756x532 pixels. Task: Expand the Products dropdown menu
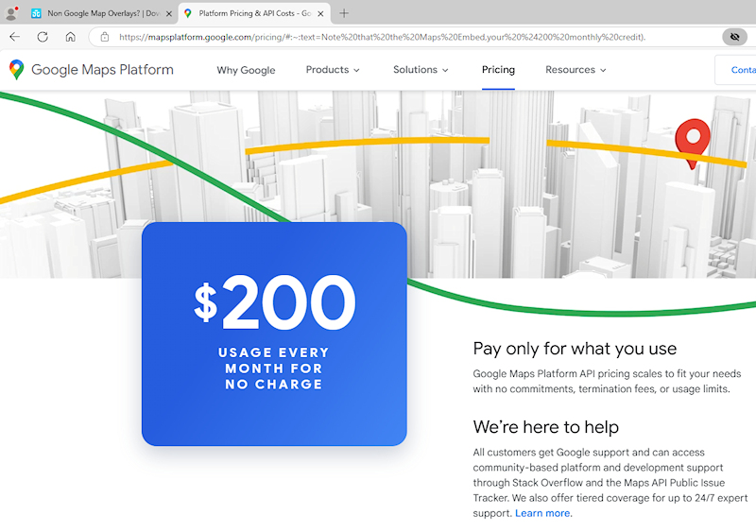tap(333, 70)
